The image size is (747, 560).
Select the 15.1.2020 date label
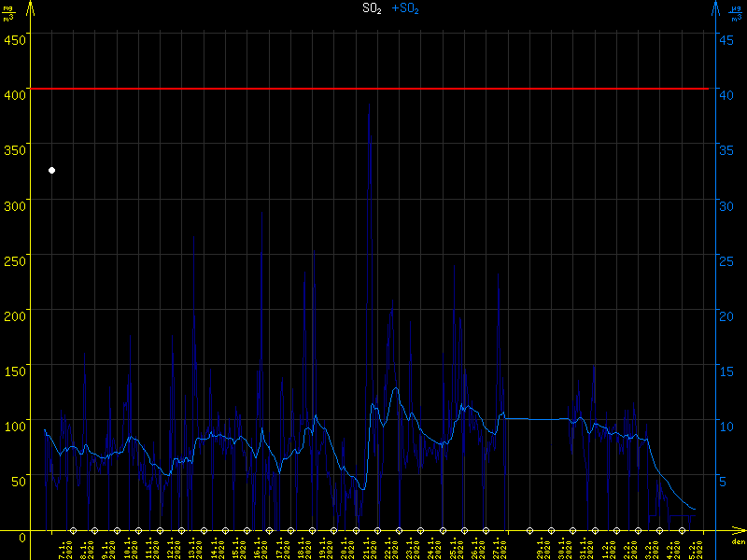tap(236, 549)
